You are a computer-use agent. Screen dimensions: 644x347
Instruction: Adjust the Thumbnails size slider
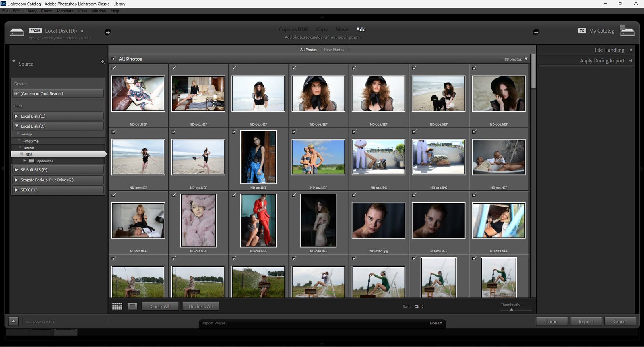[512, 310]
